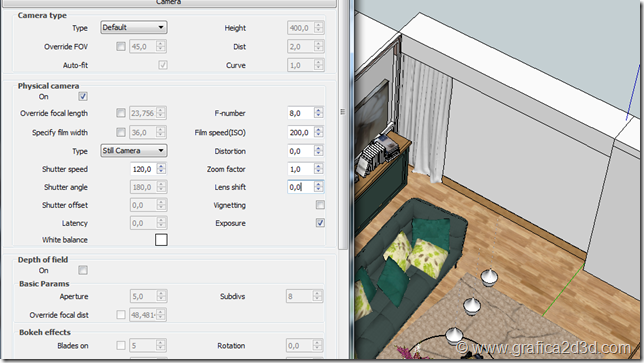644x363 pixels.
Task: Uncheck the Exposure checkbox
Action: click(320, 223)
